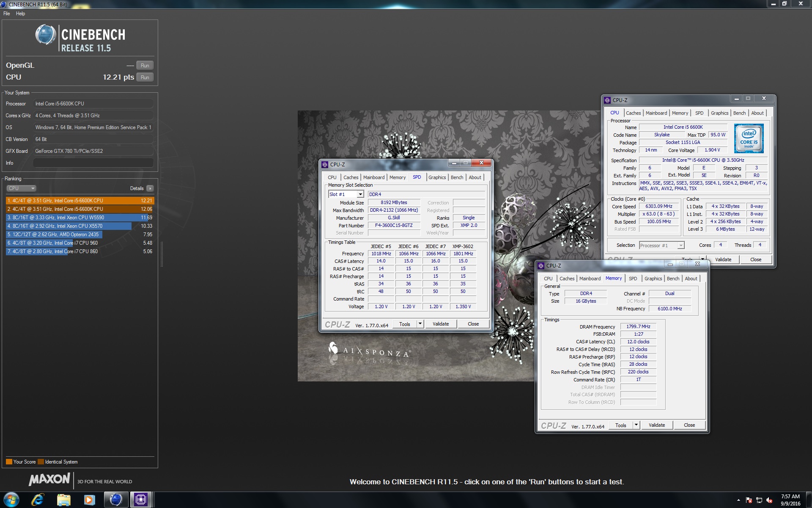Click the Cinebench app icon in title bar

(x=4, y=4)
